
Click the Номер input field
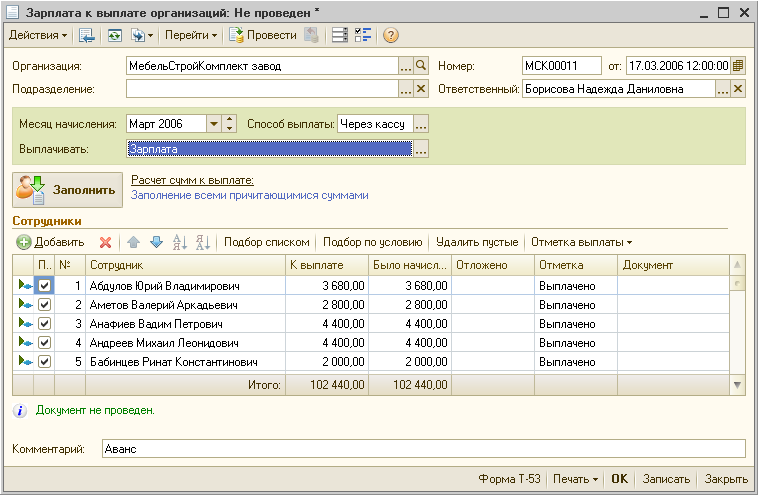(x=562, y=66)
